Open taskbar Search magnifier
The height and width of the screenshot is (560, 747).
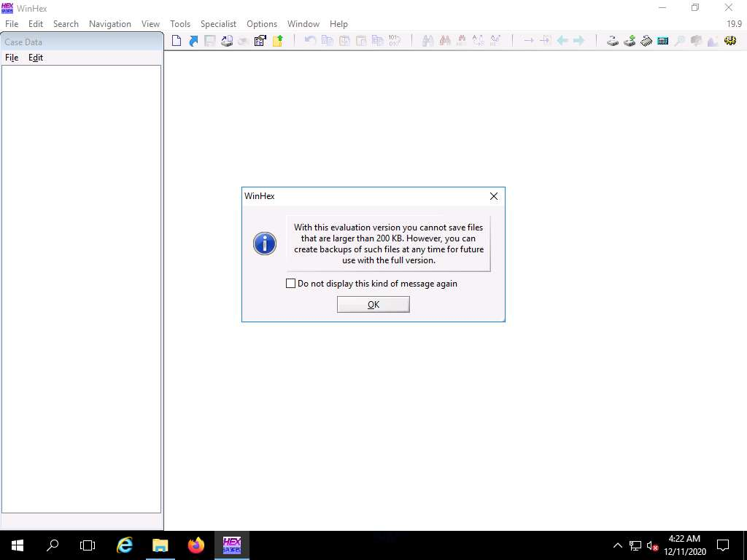click(x=53, y=545)
